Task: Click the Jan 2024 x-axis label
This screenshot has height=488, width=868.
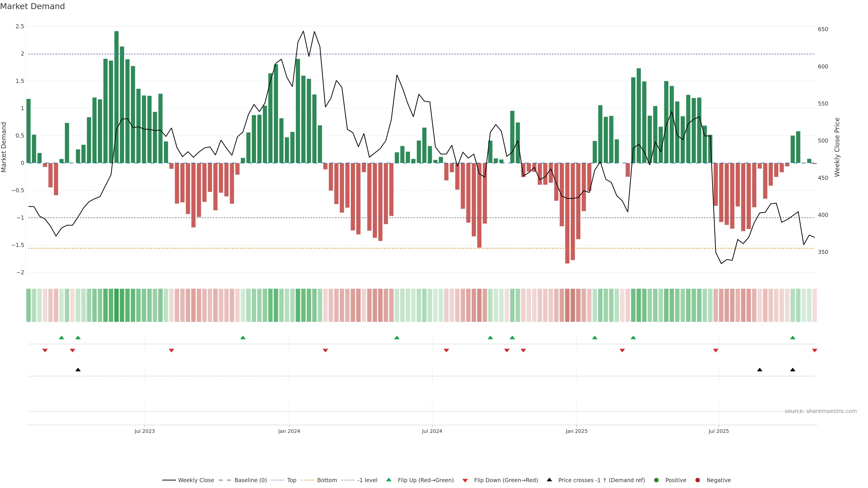Action: point(289,431)
